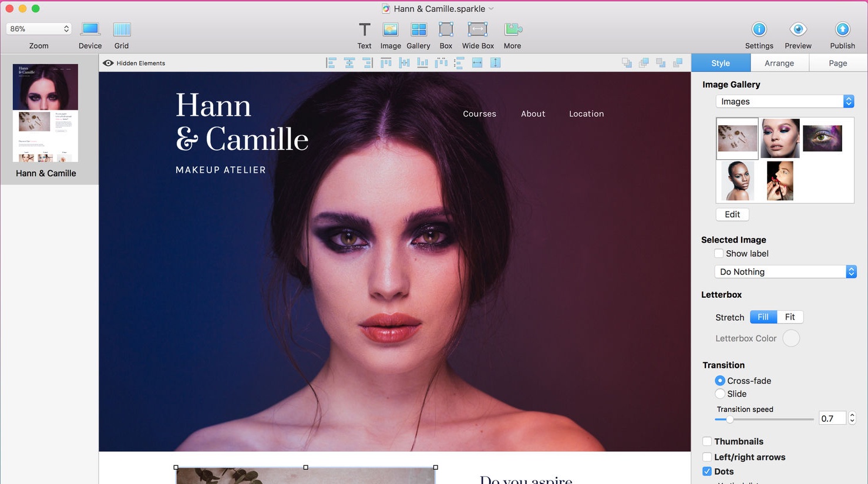Viewport: 868px width, 484px height.
Task: Enable the Show label checkbox
Action: (x=719, y=254)
